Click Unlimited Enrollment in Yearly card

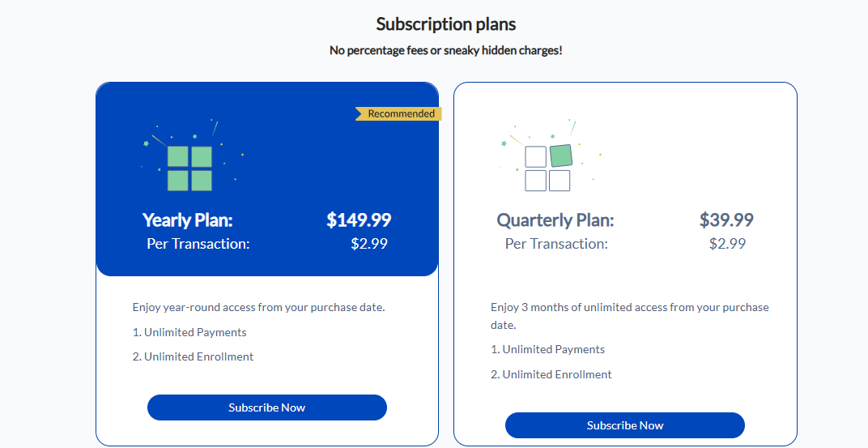(193, 356)
